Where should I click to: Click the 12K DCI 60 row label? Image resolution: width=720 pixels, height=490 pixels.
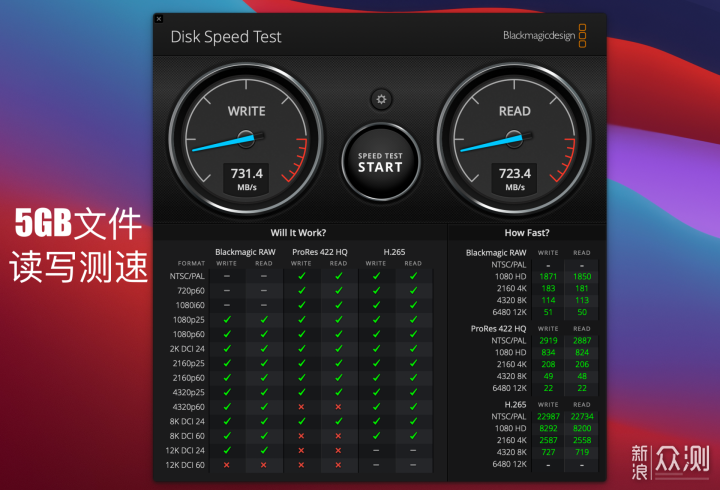(x=185, y=465)
